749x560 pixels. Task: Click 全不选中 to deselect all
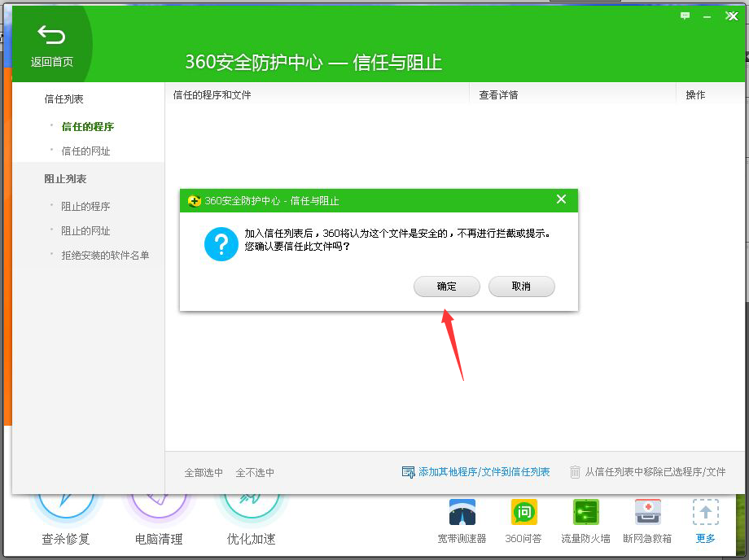click(255, 473)
